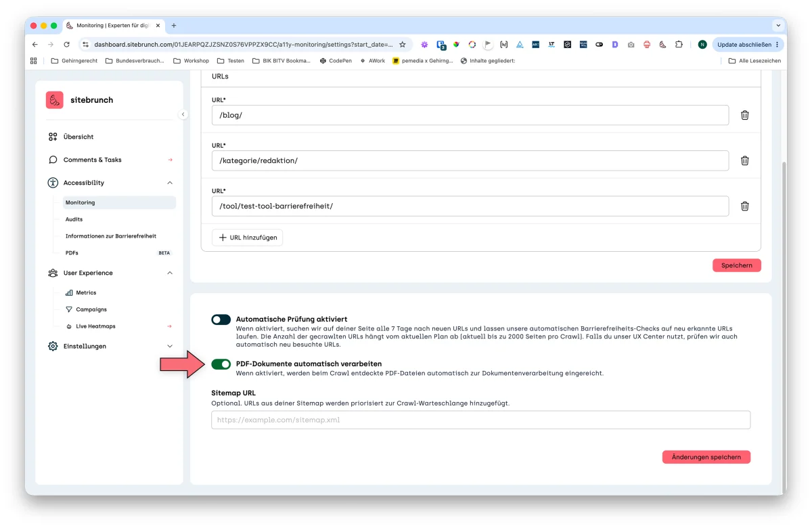
Task: Open the ARC toolkit extension icon
Action: 535,45
